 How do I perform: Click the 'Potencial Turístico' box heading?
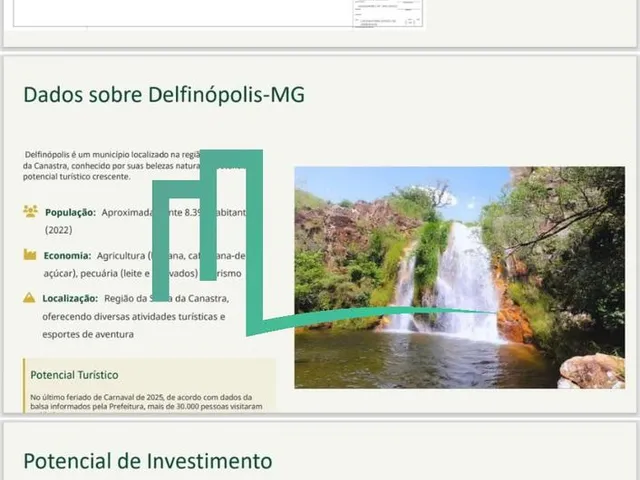[74, 375]
